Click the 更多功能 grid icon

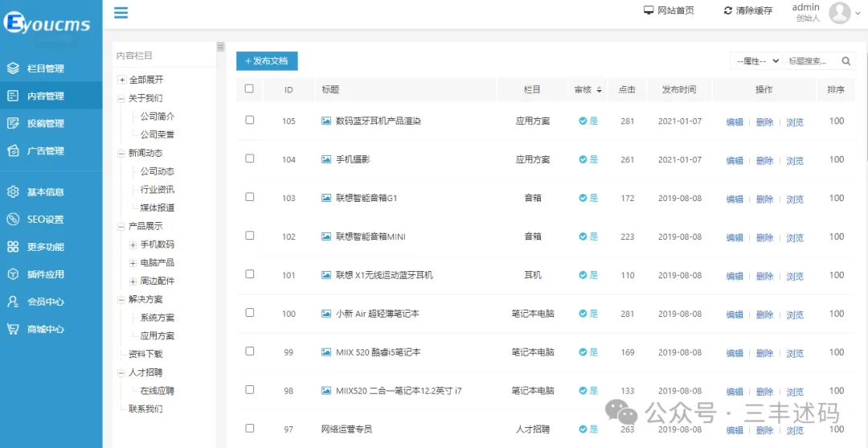click(x=14, y=247)
